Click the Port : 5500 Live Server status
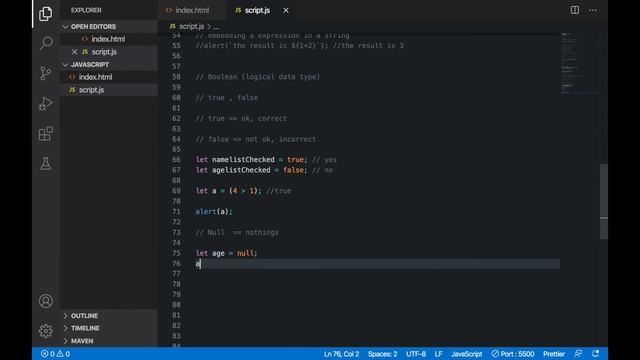Screen dimensions: 640x360 tap(513, 354)
